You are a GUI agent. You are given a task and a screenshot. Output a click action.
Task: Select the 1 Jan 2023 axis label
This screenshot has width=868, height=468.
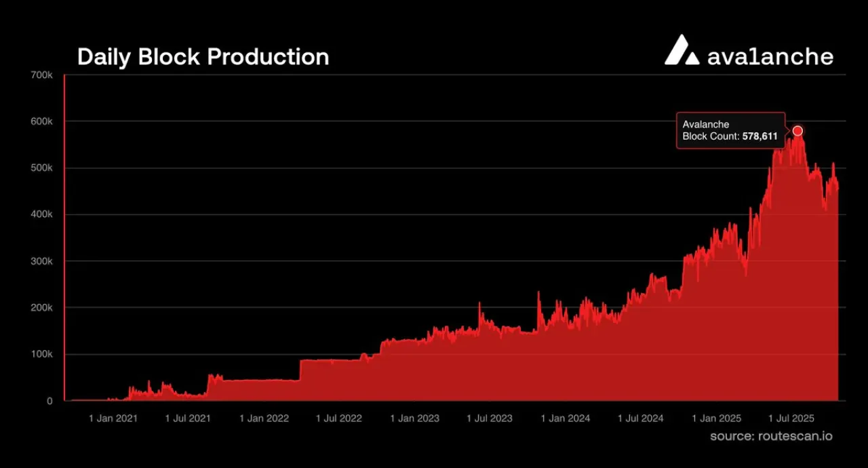click(x=415, y=418)
